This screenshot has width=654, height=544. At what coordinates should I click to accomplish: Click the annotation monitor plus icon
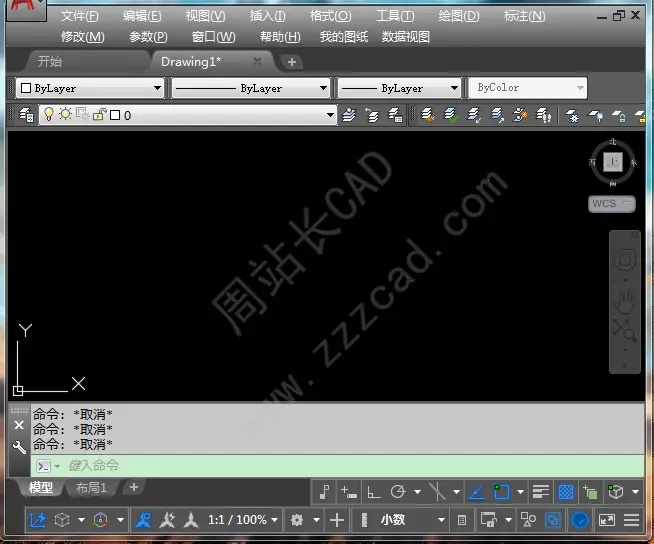(x=337, y=520)
